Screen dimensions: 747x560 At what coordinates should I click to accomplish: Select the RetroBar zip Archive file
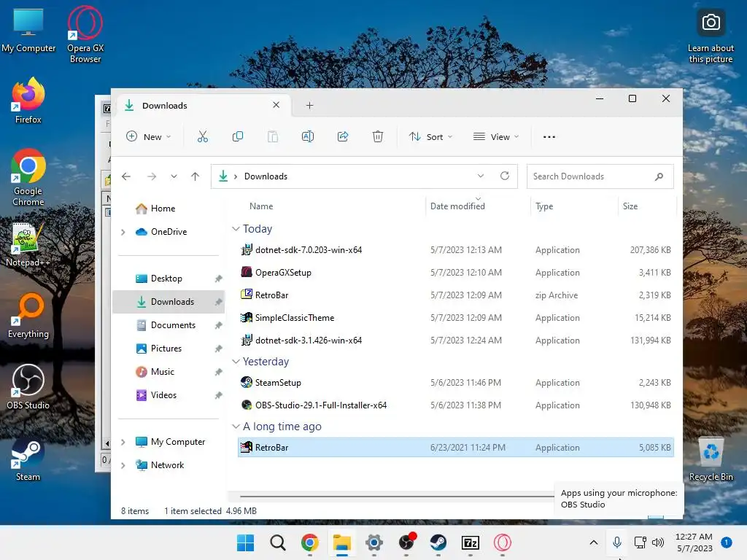455,295
